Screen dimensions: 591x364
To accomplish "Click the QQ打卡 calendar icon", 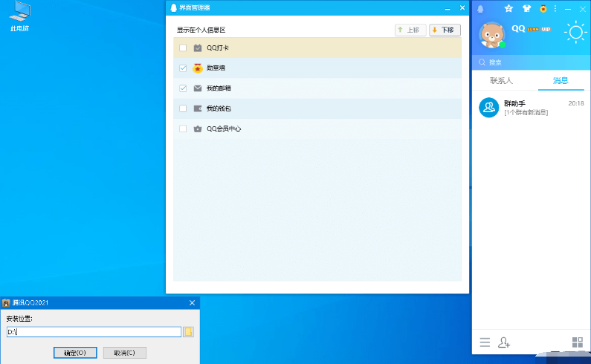I will click(x=198, y=48).
